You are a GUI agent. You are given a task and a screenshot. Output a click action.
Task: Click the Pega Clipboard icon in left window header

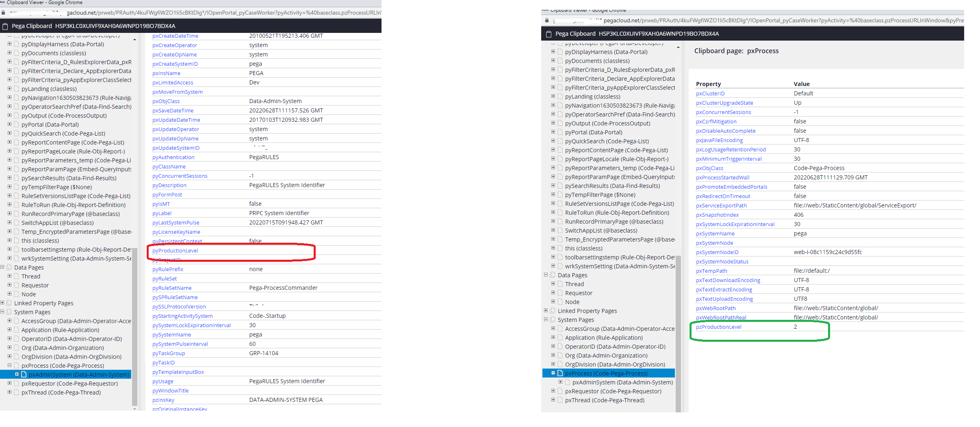tap(5, 26)
